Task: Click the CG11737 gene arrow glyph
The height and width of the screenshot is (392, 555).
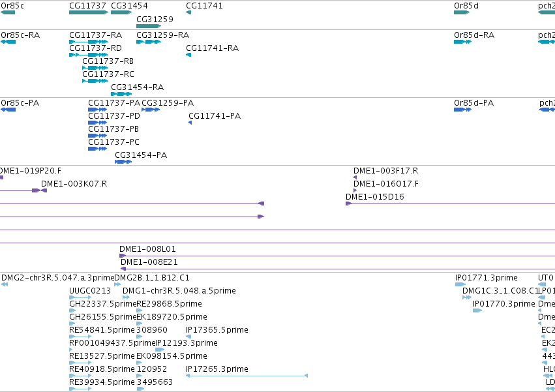Action: 89,12
